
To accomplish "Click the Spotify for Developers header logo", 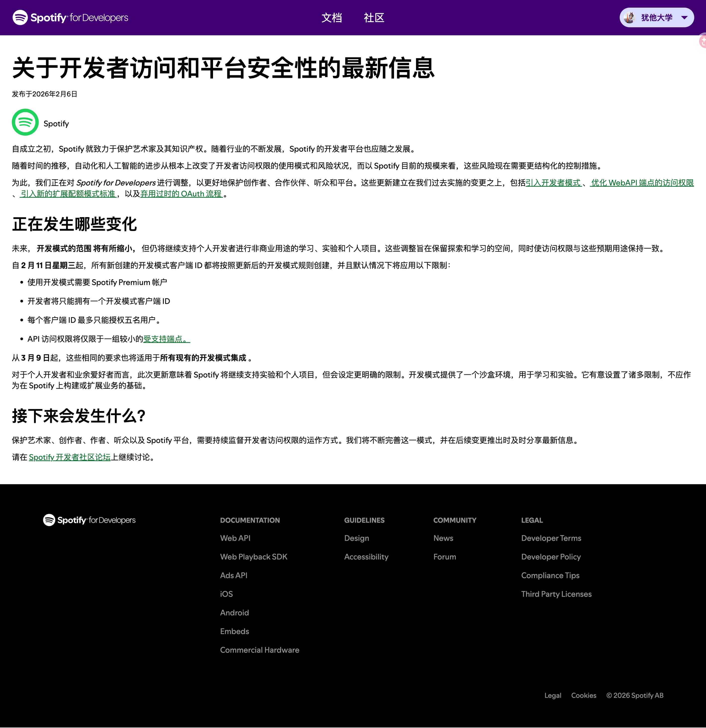I will pos(70,17).
